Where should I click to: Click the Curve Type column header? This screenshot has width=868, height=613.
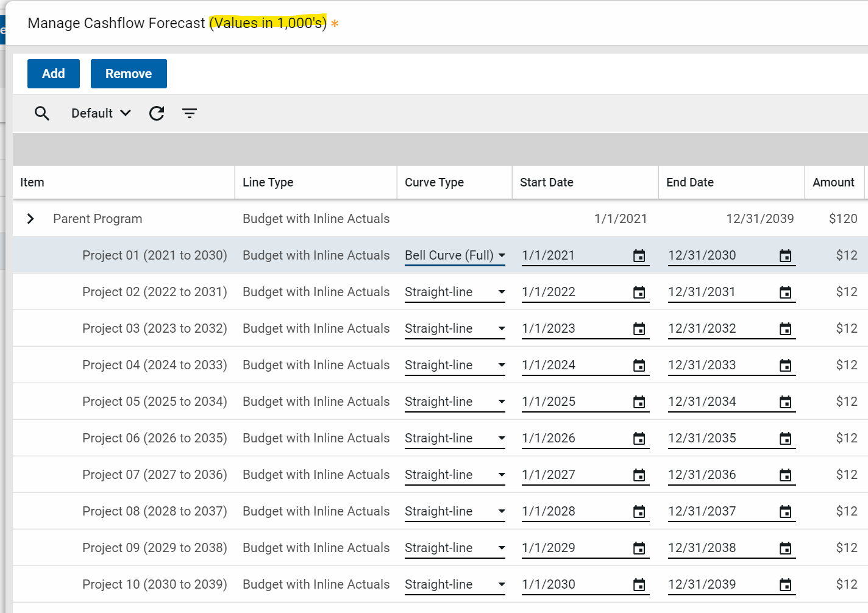point(434,182)
